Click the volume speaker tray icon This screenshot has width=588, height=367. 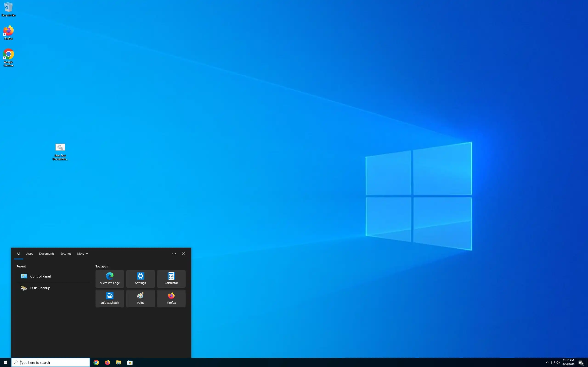pyautogui.click(x=558, y=362)
